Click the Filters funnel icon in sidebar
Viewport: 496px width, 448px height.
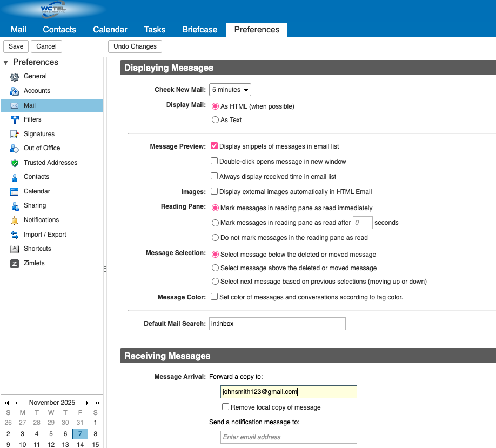pos(15,119)
